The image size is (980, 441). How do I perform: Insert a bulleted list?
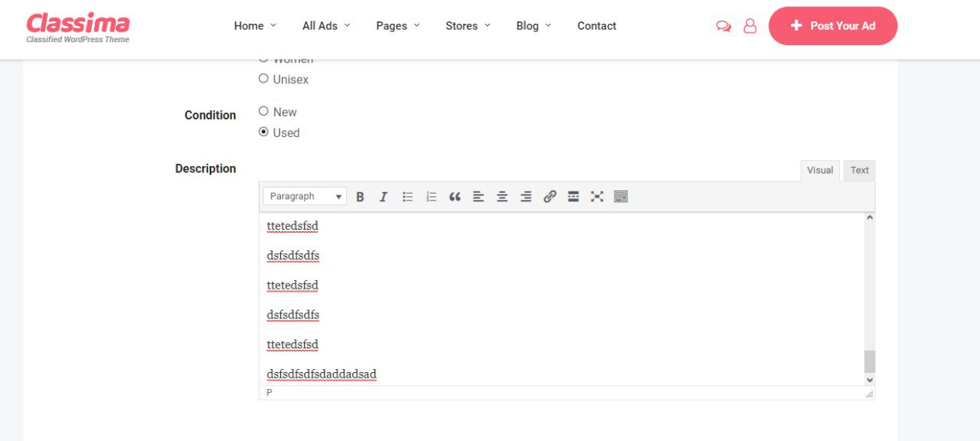(x=407, y=197)
